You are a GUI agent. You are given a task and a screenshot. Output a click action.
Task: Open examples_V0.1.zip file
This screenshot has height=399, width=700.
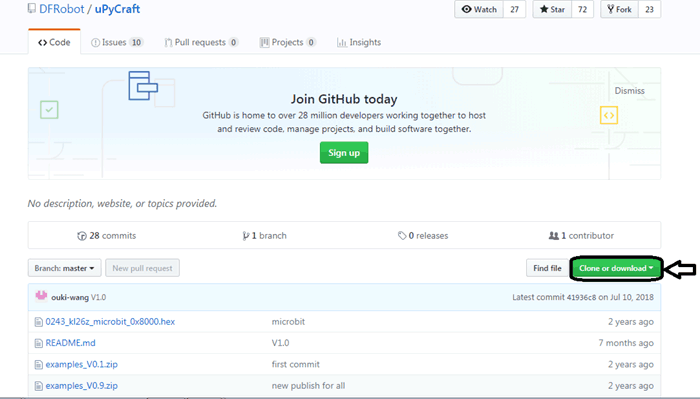coord(82,364)
